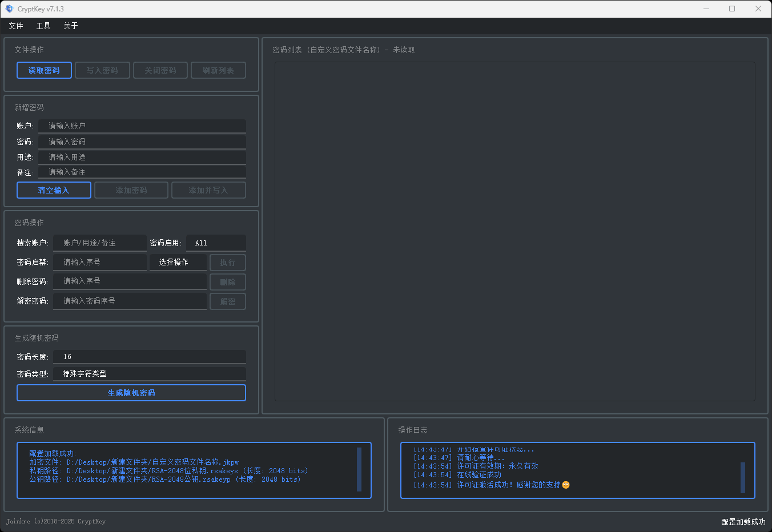Expand the 密码启用 All dropdown

216,243
